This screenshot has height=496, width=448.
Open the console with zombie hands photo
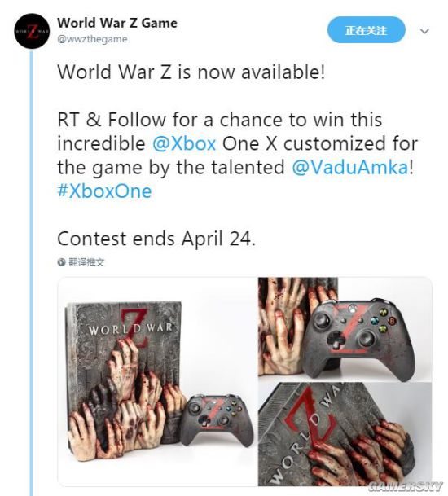(x=157, y=381)
